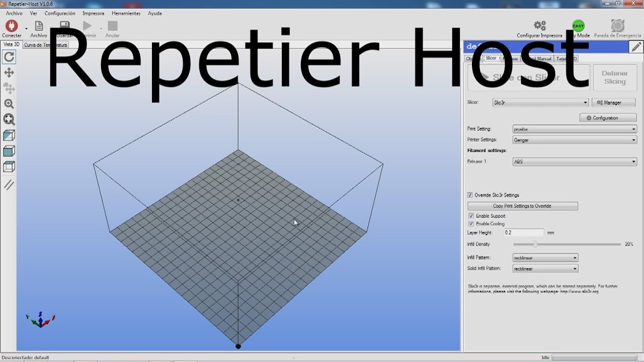Switch to wireframe top cube view
Screen dimensions: 644x362
click(9, 167)
